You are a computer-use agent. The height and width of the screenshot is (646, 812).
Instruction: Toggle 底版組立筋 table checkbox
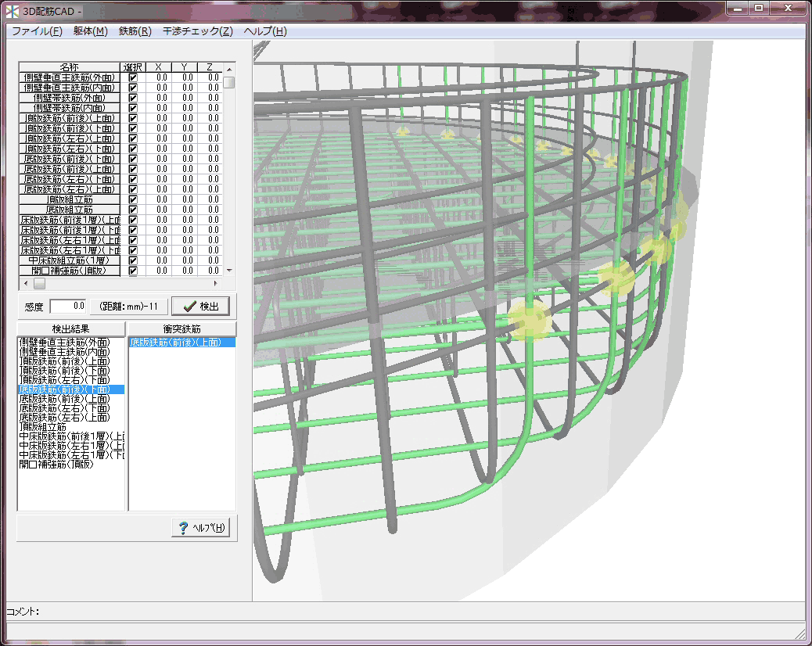click(x=133, y=210)
